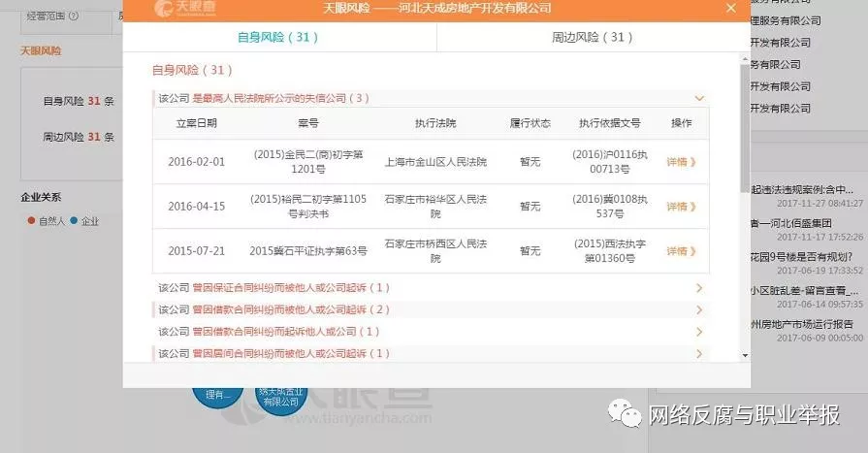The height and width of the screenshot is (453, 868).
Task: Open 详情 for the 2016-02-01 case
Action: point(681,162)
